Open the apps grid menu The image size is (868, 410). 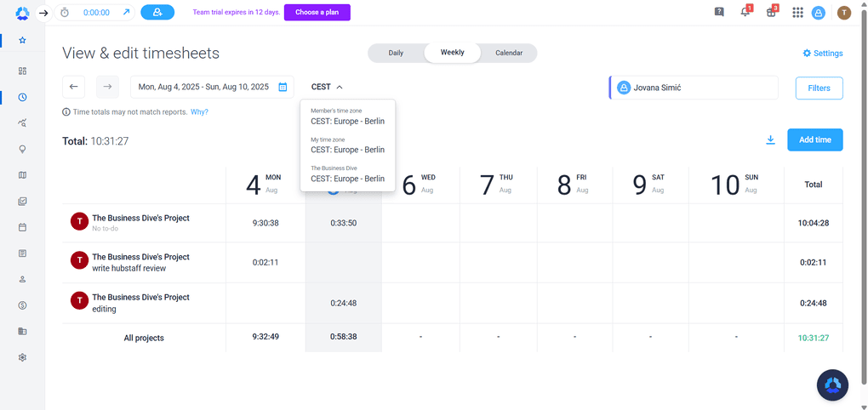797,12
